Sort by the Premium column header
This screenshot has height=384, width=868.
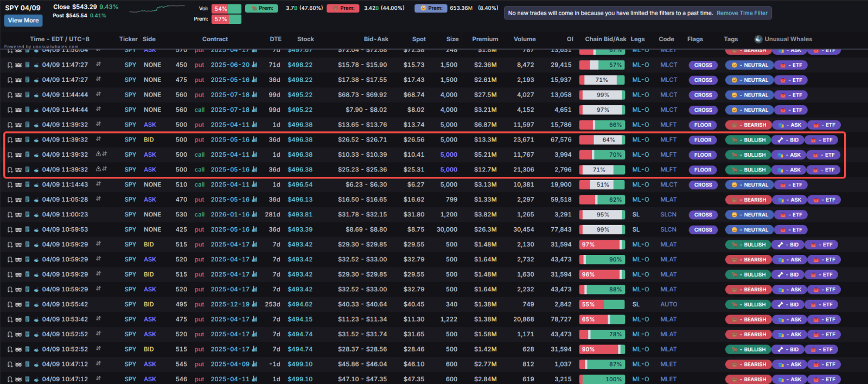tap(485, 39)
